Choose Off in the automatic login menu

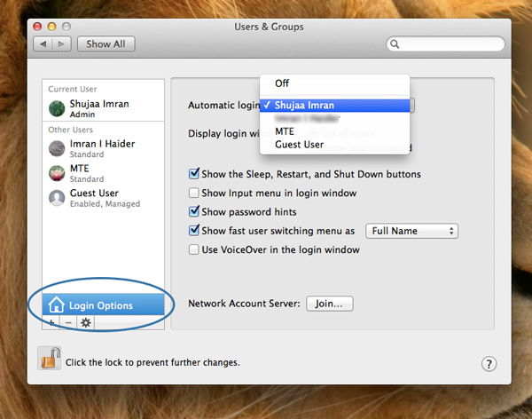(x=335, y=83)
